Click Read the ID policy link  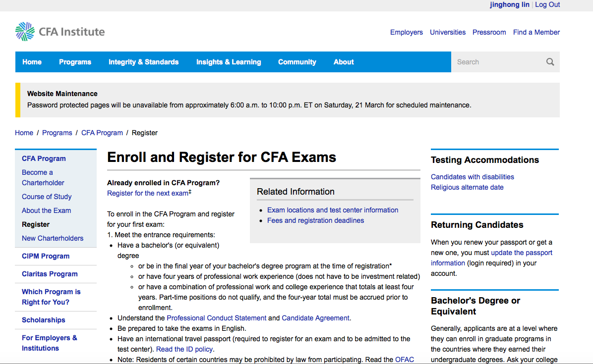pyautogui.click(x=184, y=349)
